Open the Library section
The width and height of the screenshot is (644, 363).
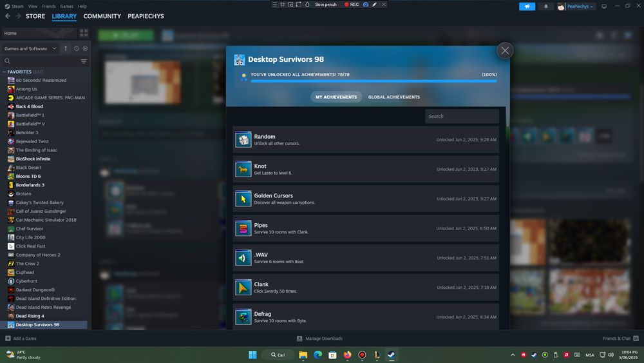click(64, 16)
